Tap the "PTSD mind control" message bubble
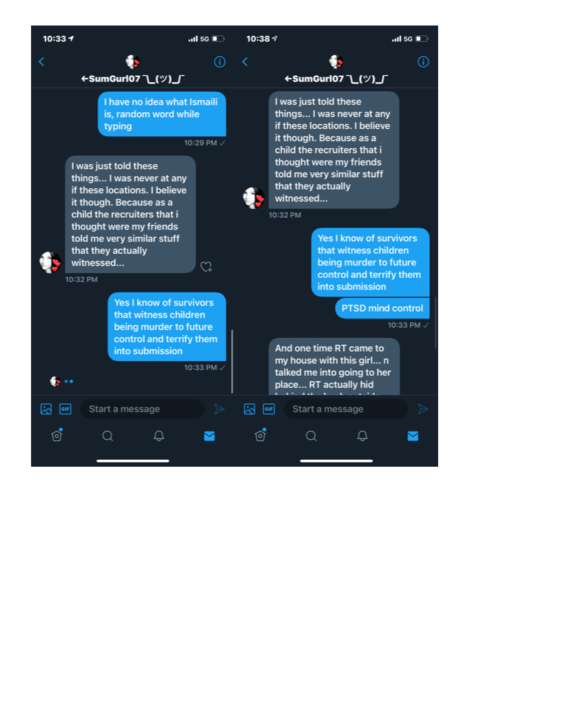Image resolution: width=563 pixels, height=728 pixels. tap(382, 308)
